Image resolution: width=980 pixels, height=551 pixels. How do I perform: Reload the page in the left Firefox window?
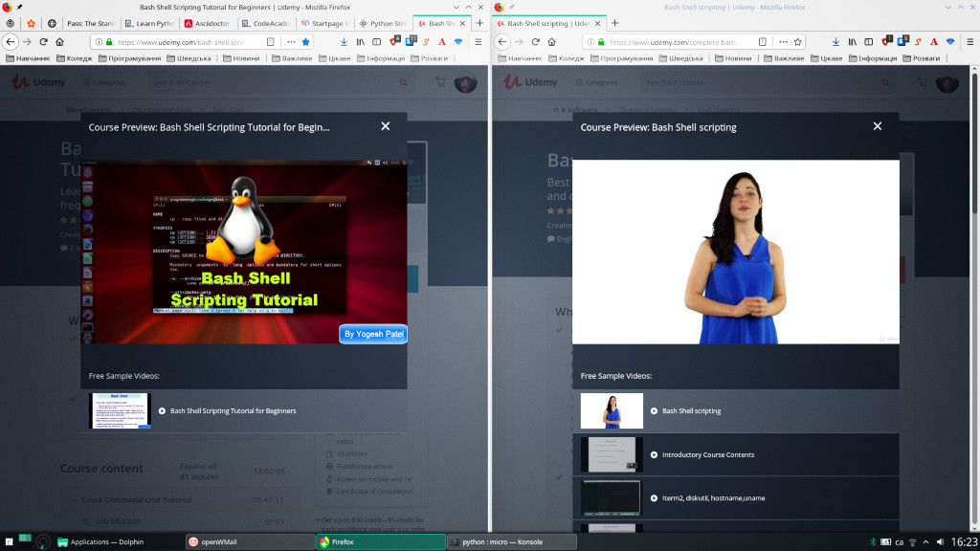pyautogui.click(x=43, y=42)
